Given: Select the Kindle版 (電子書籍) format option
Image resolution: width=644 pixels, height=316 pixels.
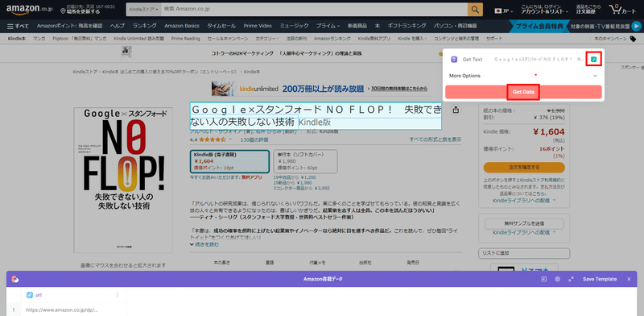Looking at the screenshot, I should click(229, 161).
